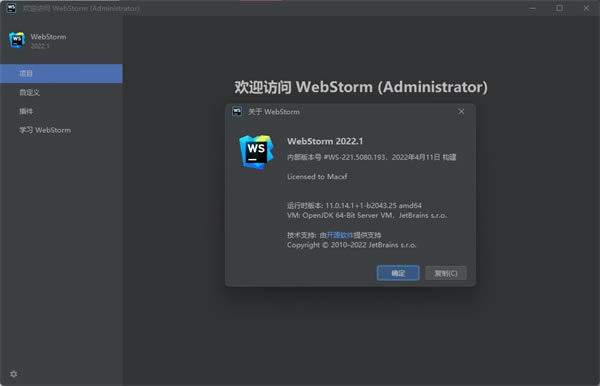Click the WebStorm name in sidebar header
The height and width of the screenshot is (386, 600).
tap(48, 37)
